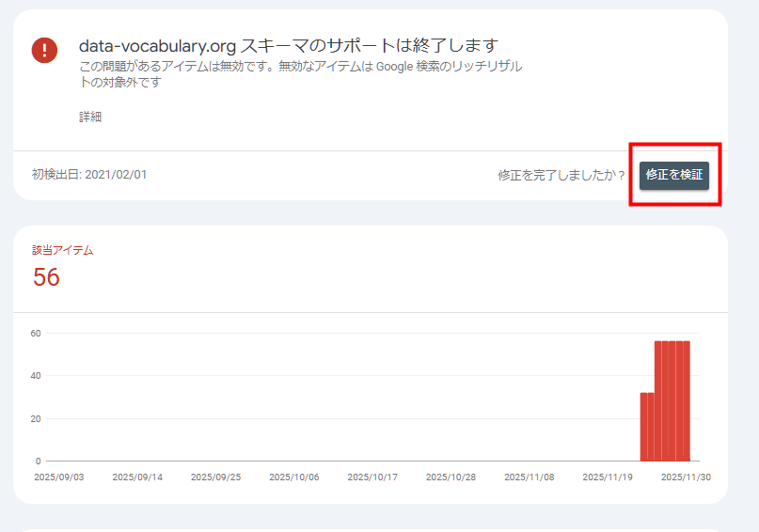Click the 2025/10/06 date label
Viewport: 759px width, 532px height.
pyautogui.click(x=293, y=477)
